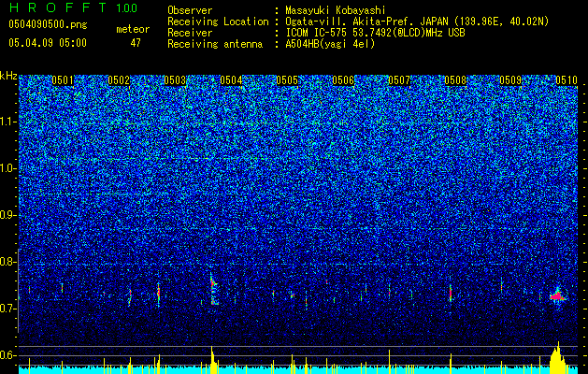Click the Observer label
Viewport: 588px width, 374px height.
[x=190, y=10]
